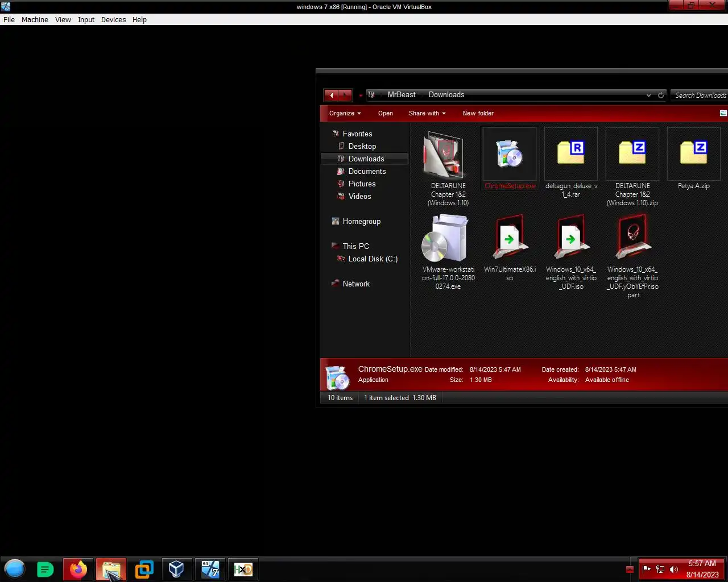Click the change view icon in toolbar

coord(723,113)
